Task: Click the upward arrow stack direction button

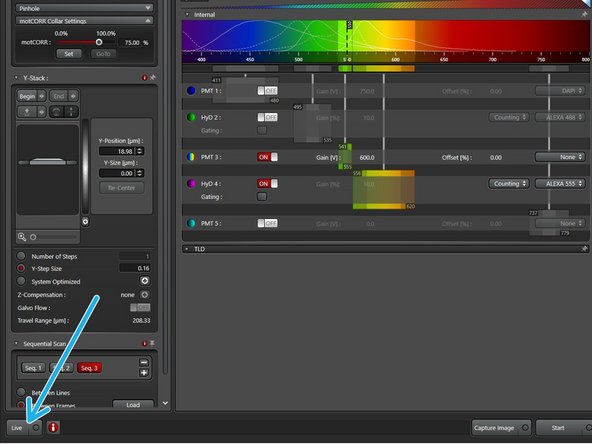Action: 27,112
